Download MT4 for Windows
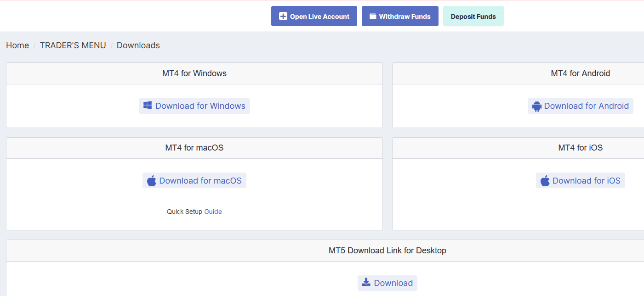644x296 pixels. pos(194,106)
